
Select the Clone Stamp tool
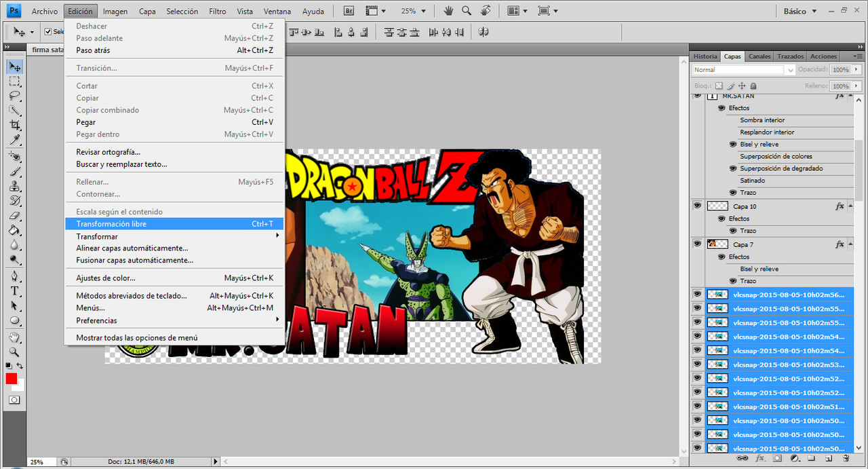[x=15, y=187]
